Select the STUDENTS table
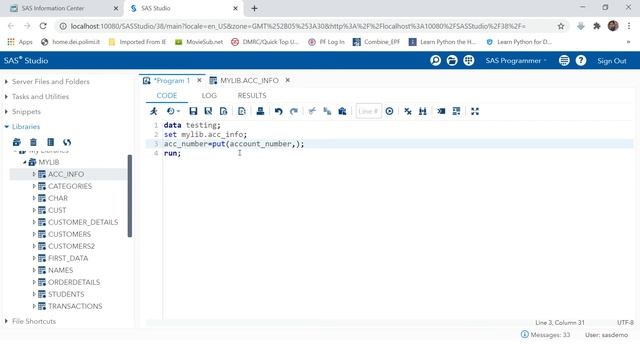Image resolution: width=640 pixels, height=360 pixels. click(x=66, y=294)
